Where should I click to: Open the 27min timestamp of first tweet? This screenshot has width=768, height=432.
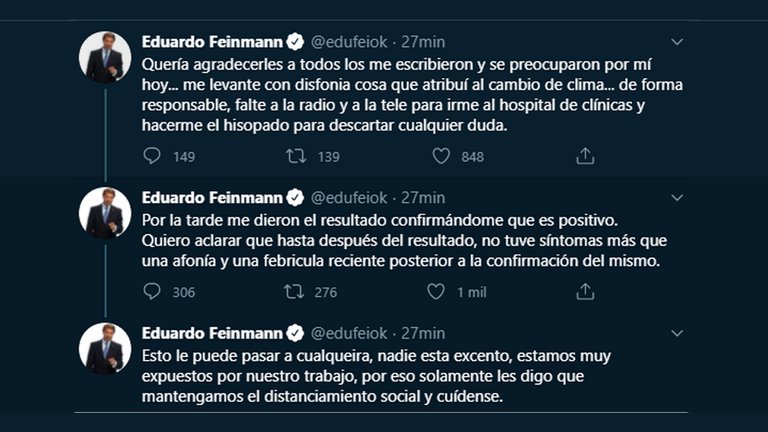[423, 42]
